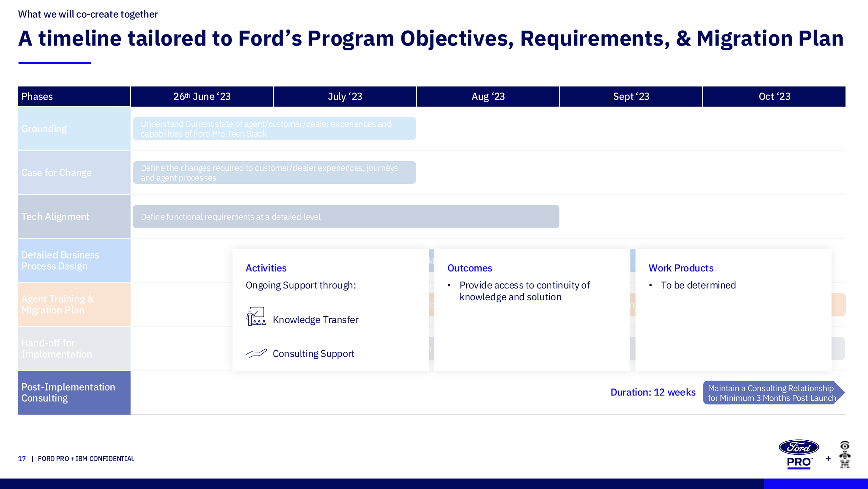Click the Consulting Support label
Screen dimensions: 868x489
tap(313, 353)
